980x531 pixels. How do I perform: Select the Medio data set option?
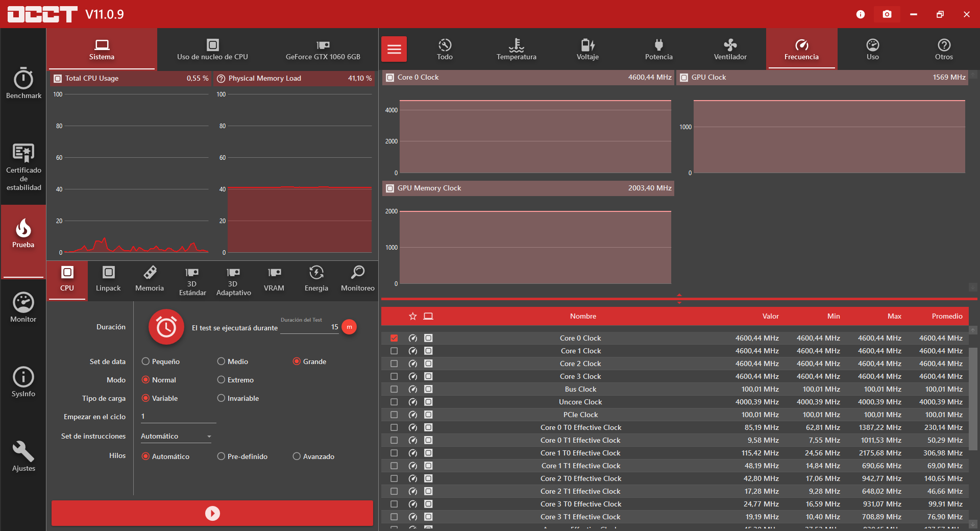233,361
